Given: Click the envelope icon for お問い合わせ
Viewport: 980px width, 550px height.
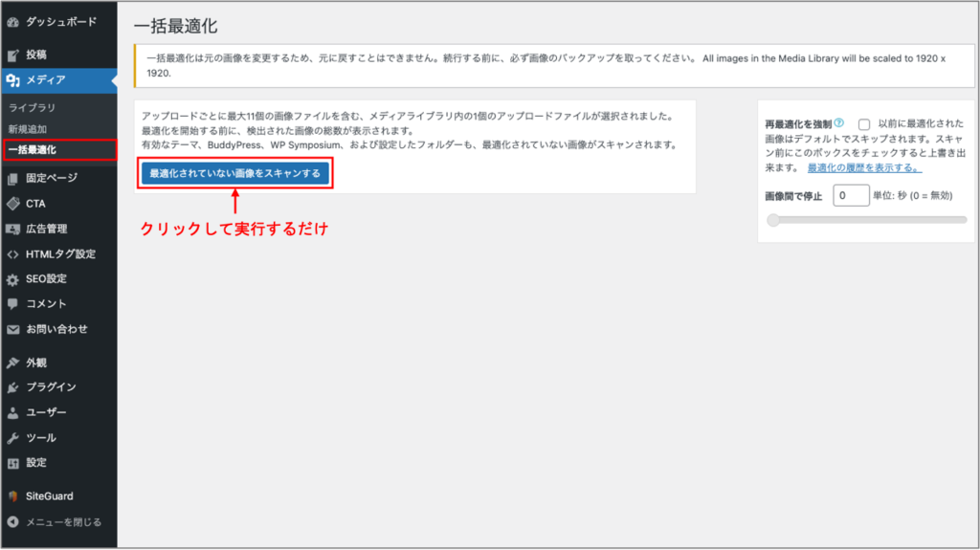Looking at the screenshot, I should [x=12, y=329].
